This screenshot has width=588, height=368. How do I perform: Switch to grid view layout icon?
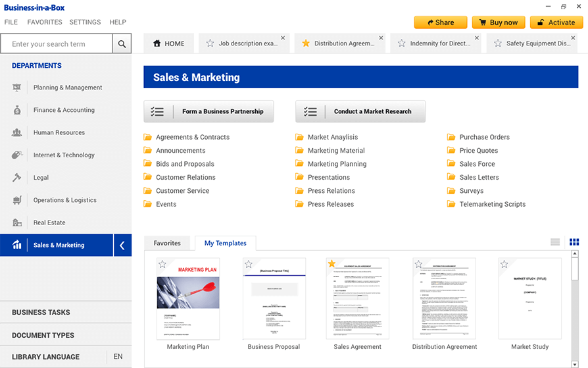tap(574, 242)
